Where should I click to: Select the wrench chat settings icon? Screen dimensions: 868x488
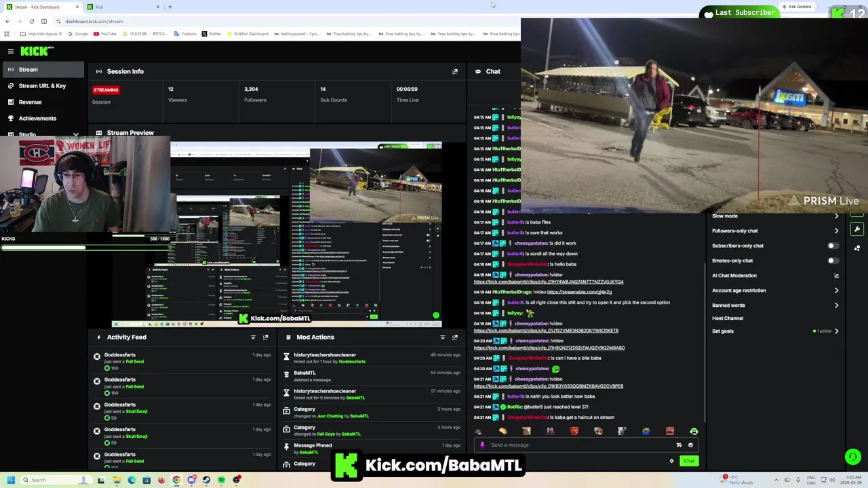[857, 229]
